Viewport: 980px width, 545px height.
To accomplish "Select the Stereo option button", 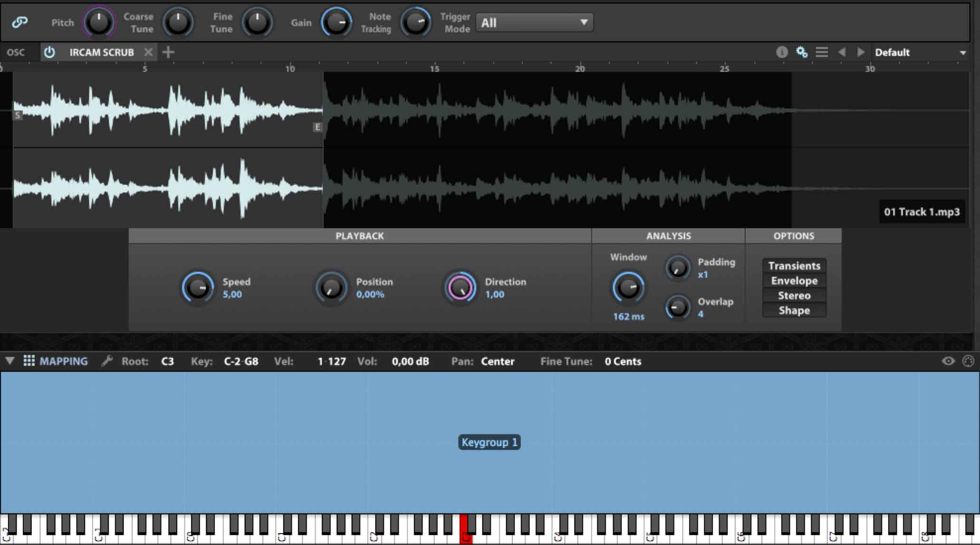I will [x=794, y=296].
